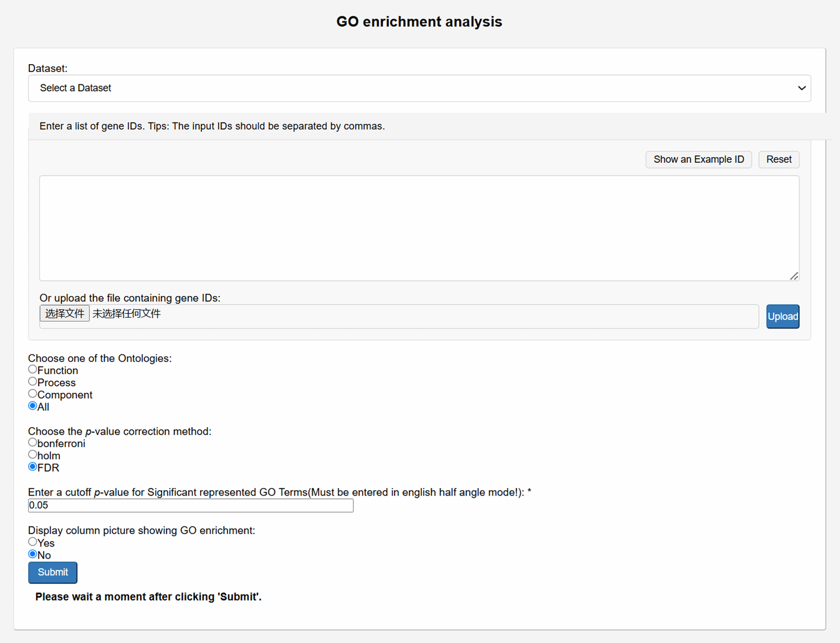
Task: Select the holm correction method
Action: (x=33, y=455)
